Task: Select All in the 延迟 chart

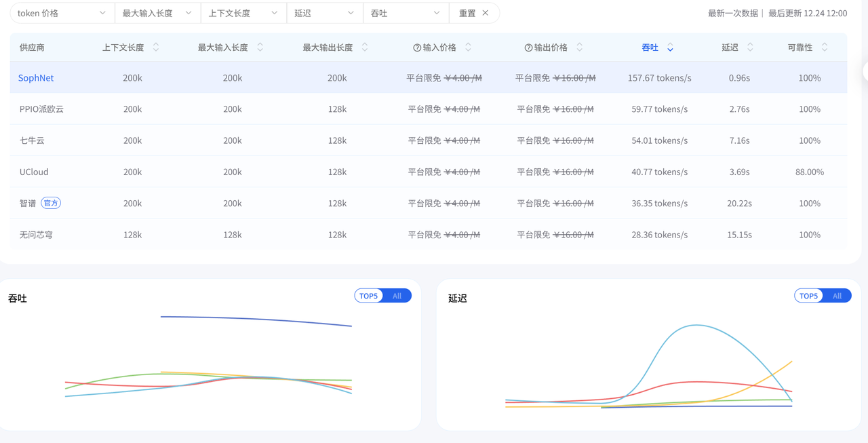Action: 837,296
